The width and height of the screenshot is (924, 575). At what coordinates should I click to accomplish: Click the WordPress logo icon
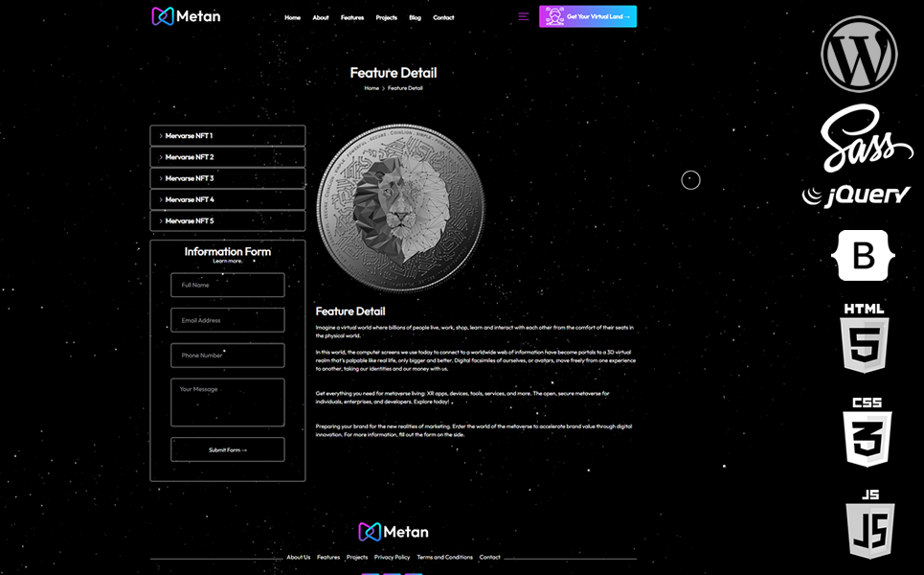tap(859, 55)
